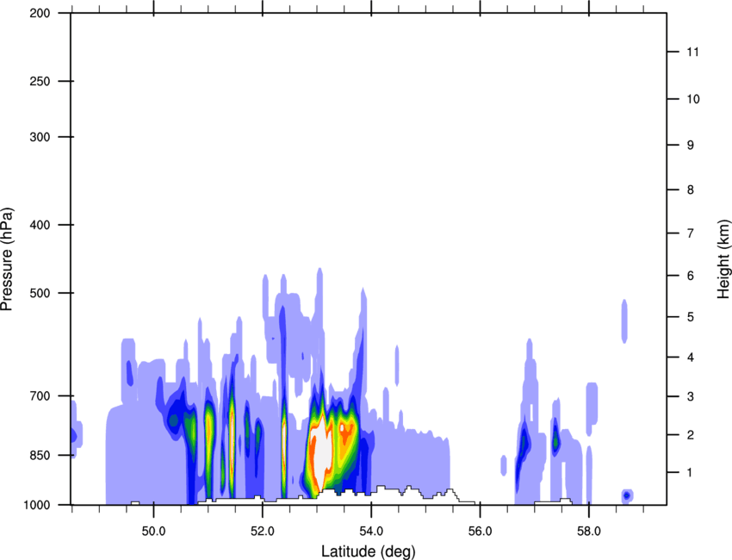Click the 1 km height label
732x560 pixels.
691,473
